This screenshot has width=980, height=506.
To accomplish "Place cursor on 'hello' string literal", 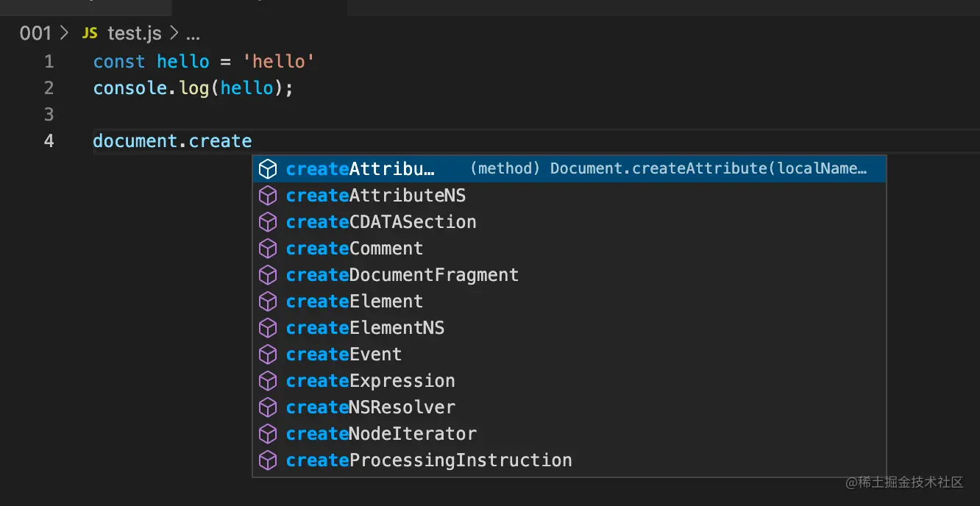I will coord(278,62).
